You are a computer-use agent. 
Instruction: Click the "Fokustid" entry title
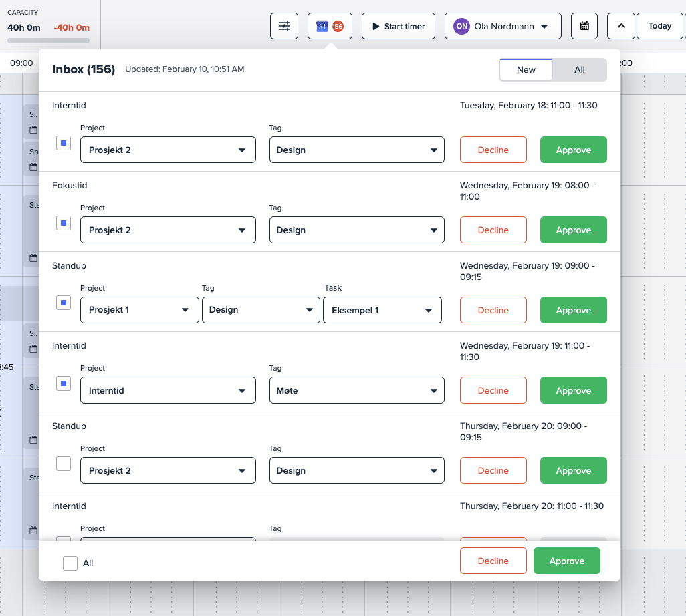(70, 185)
